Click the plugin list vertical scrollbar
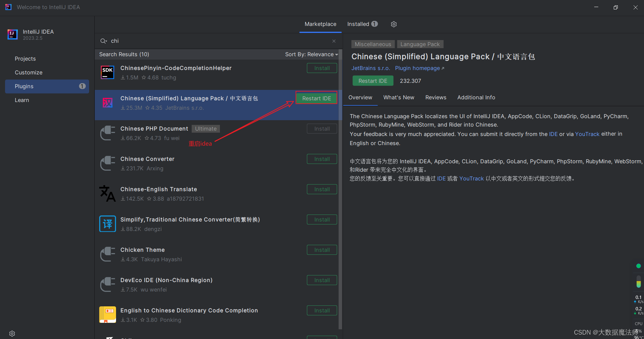 coord(340,189)
